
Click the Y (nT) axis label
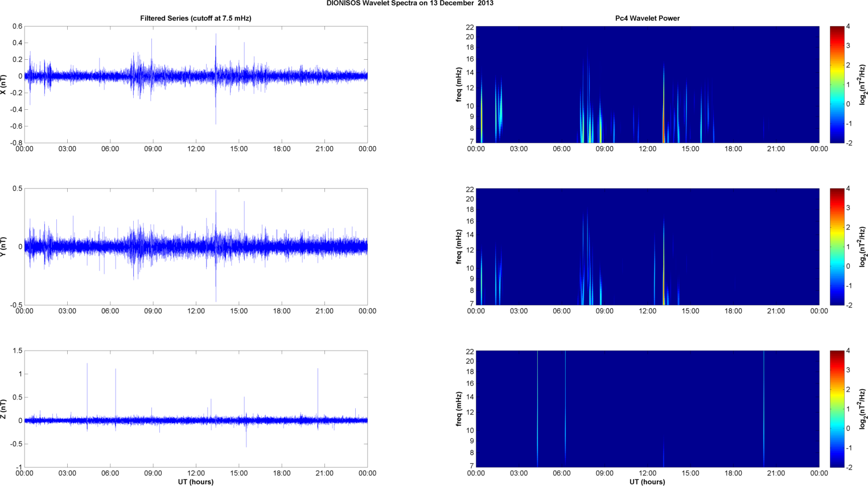pyautogui.click(x=4, y=246)
